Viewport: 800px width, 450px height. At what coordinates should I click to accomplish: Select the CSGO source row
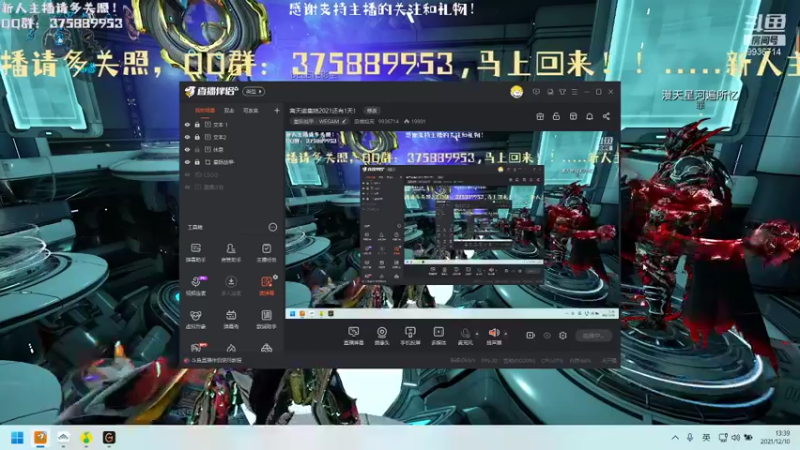coord(230,174)
